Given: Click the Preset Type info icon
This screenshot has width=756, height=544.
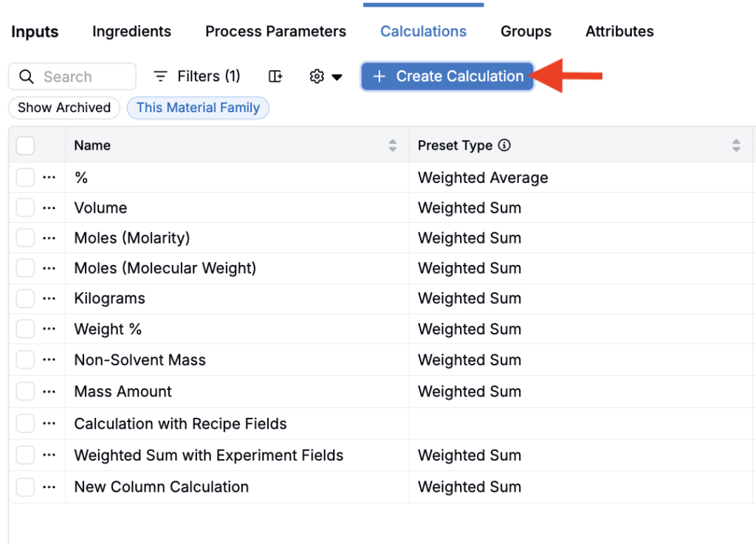Looking at the screenshot, I should (504, 145).
